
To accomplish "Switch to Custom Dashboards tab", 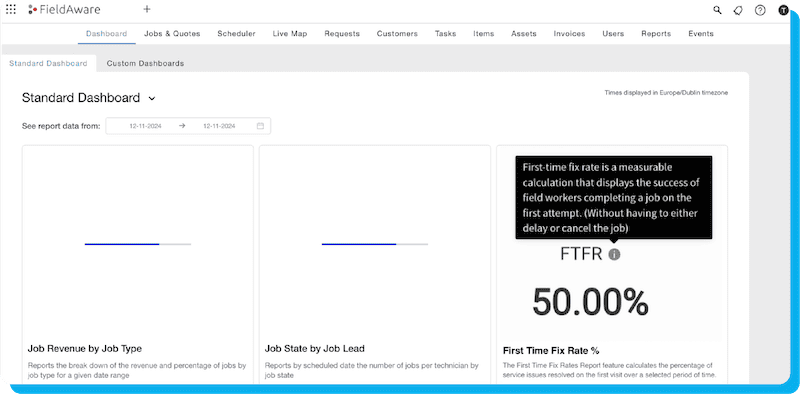I will 145,64.
